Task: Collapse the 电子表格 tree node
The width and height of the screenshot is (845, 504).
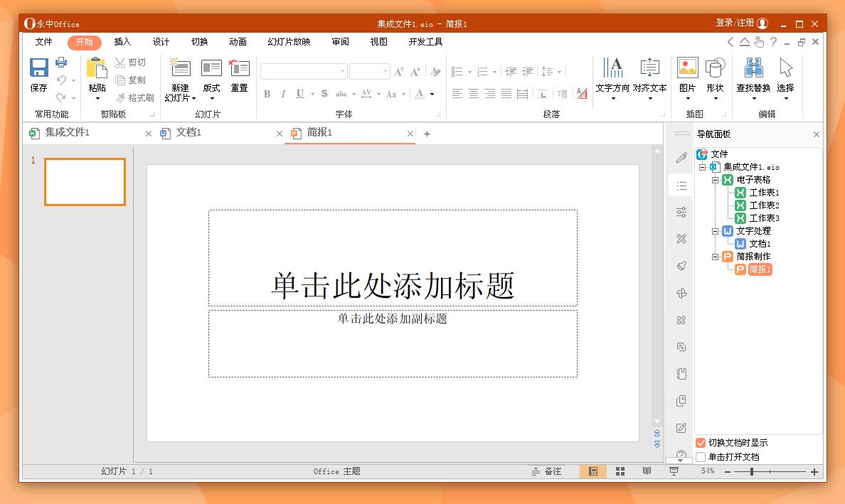Action: (x=715, y=180)
